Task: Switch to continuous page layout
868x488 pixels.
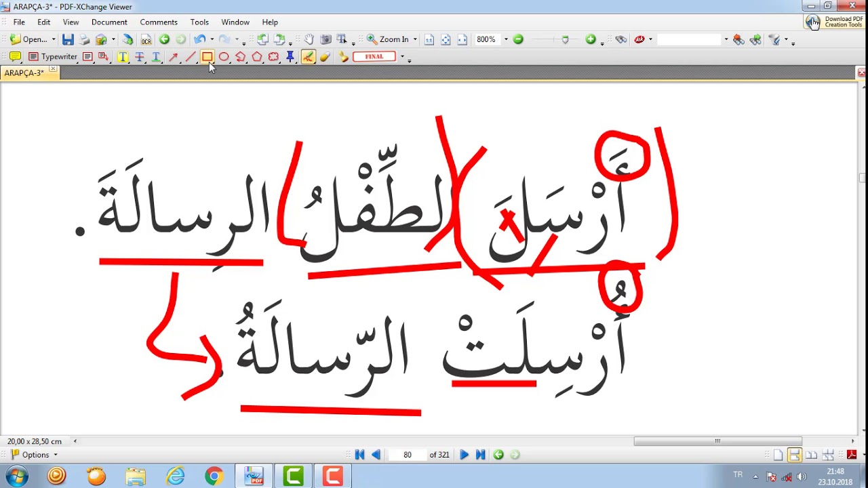Action: pyautogui.click(x=794, y=455)
